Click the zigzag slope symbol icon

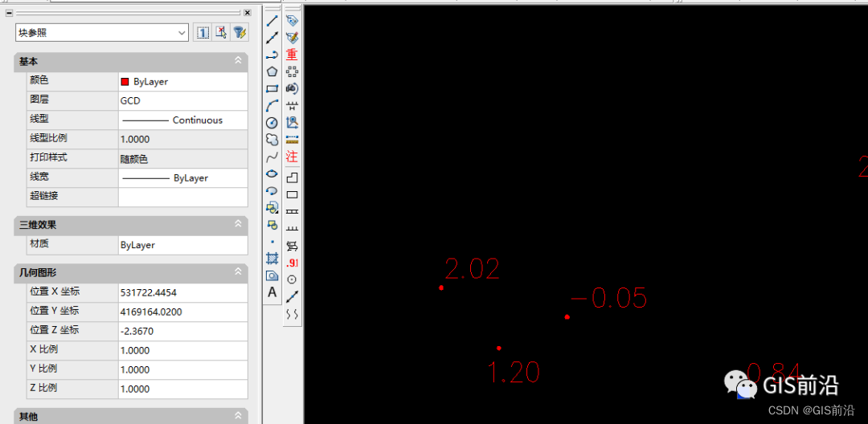pyautogui.click(x=292, y=246)
